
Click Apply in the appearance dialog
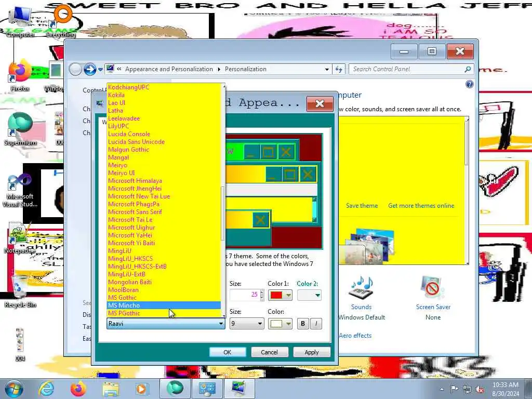coord(312,352)
